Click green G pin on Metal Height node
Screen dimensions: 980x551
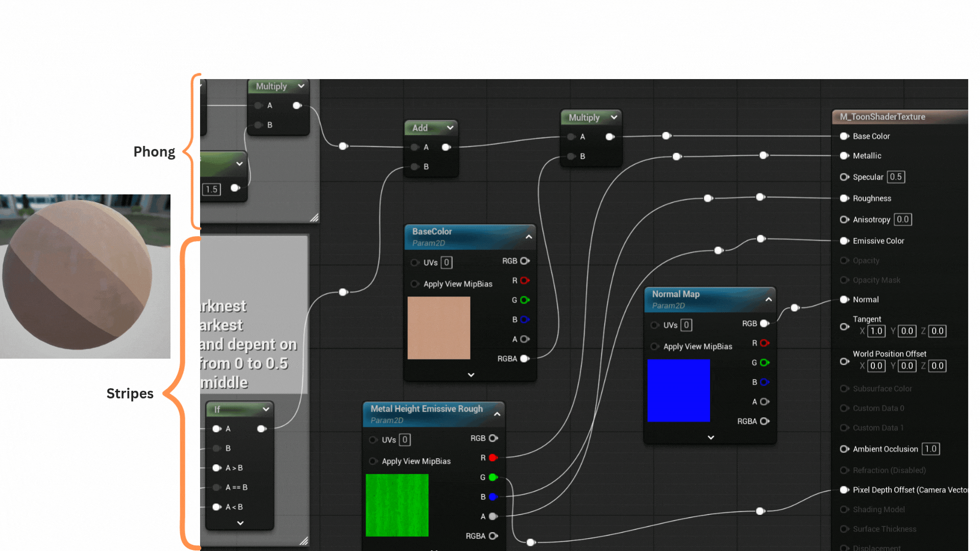click(493, 478)
